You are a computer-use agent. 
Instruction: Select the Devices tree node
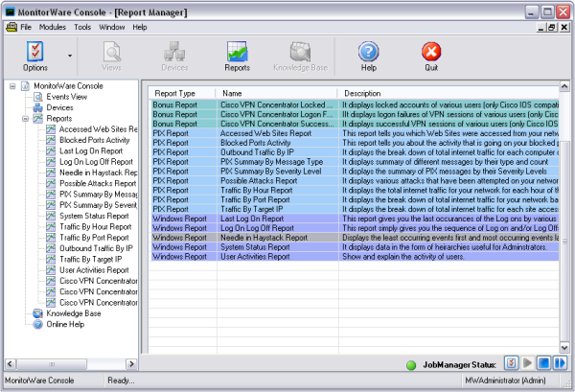click(59, 107)
